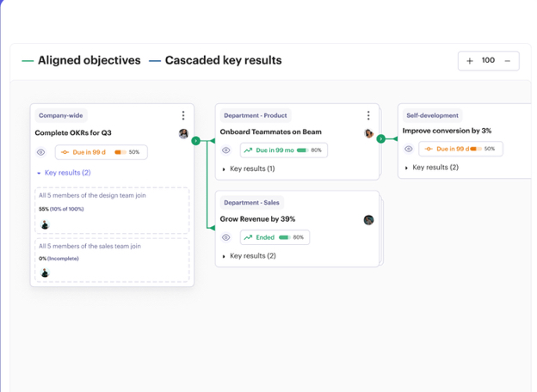Toggle the eye icon on Improve conversion by 3%
The image size is (537, 392).
click(x=408, y=149)
